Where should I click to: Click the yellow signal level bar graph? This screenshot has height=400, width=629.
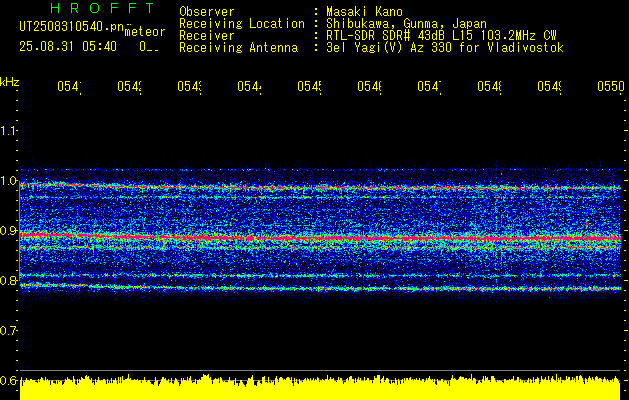coord(320,388)
